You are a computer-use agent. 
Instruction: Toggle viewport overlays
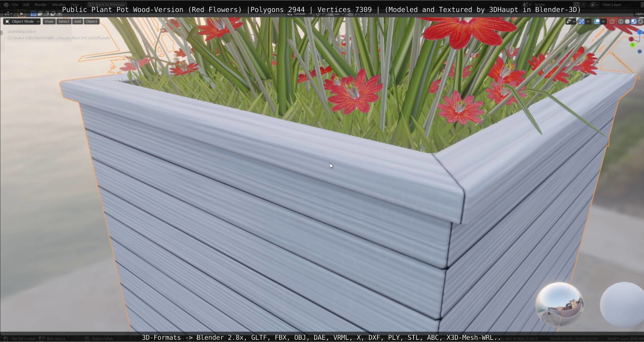pyautogui.click(x=597, y=21)
